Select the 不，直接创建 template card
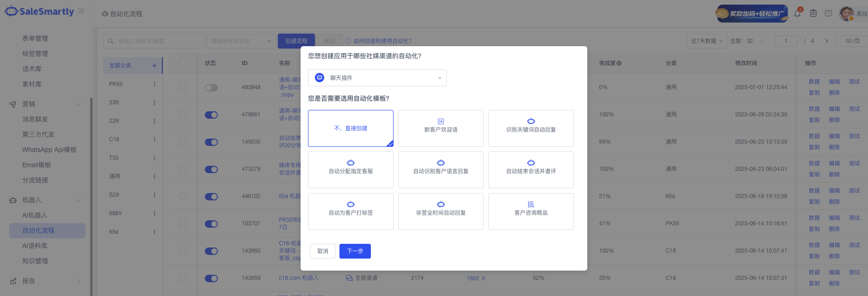 [351, 128]
